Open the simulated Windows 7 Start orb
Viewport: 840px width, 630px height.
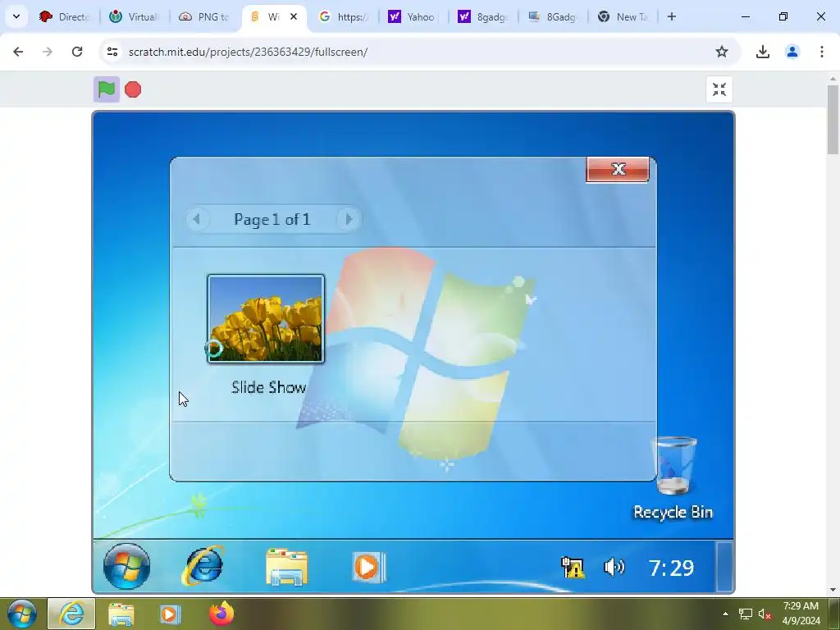(x=126, y=566)
